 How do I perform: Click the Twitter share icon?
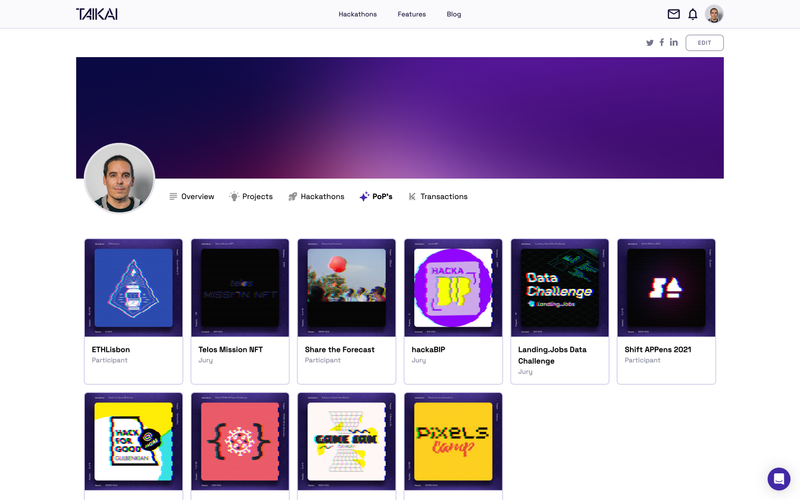tap(650, 43)
